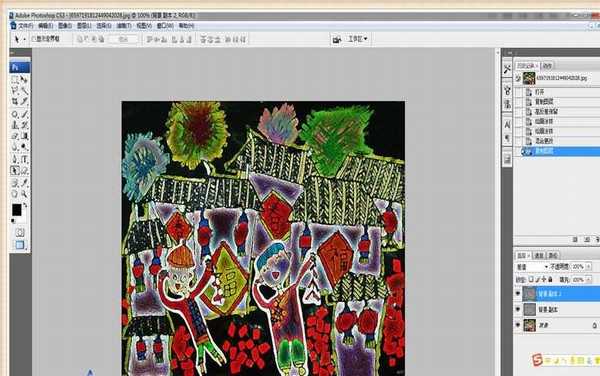Switch to the Channels tab in layers panel
The width and height of the screenshot is (600, 376).
pos(539,256)
